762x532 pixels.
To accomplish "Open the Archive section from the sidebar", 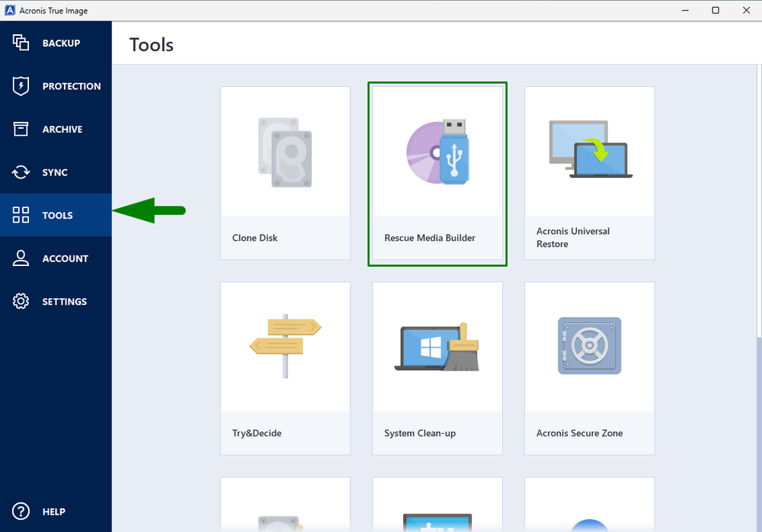I will 21,129.
